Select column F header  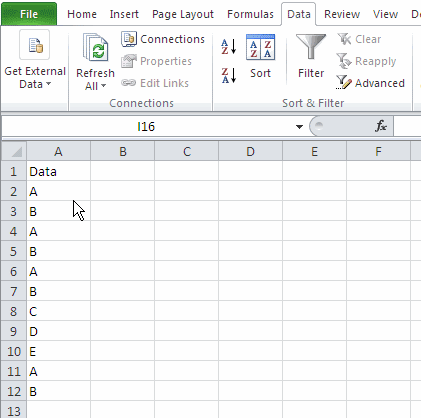point(378,151)
